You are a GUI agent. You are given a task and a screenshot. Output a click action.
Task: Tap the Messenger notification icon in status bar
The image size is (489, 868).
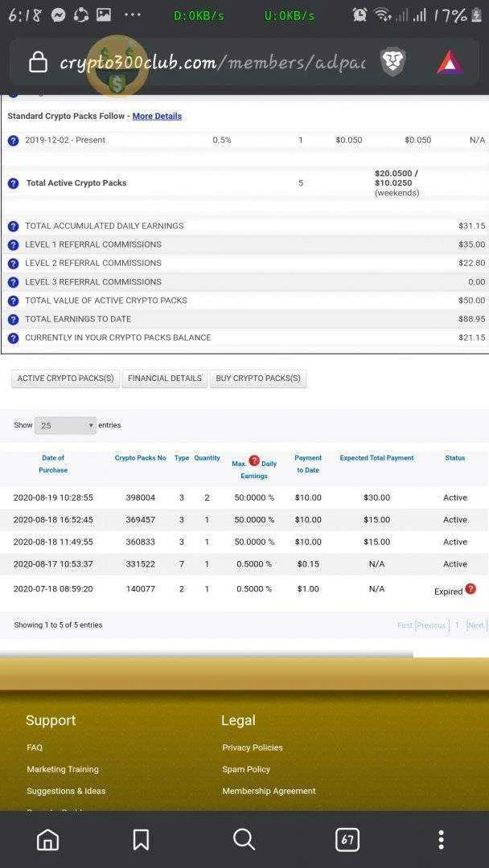(59, 15)
